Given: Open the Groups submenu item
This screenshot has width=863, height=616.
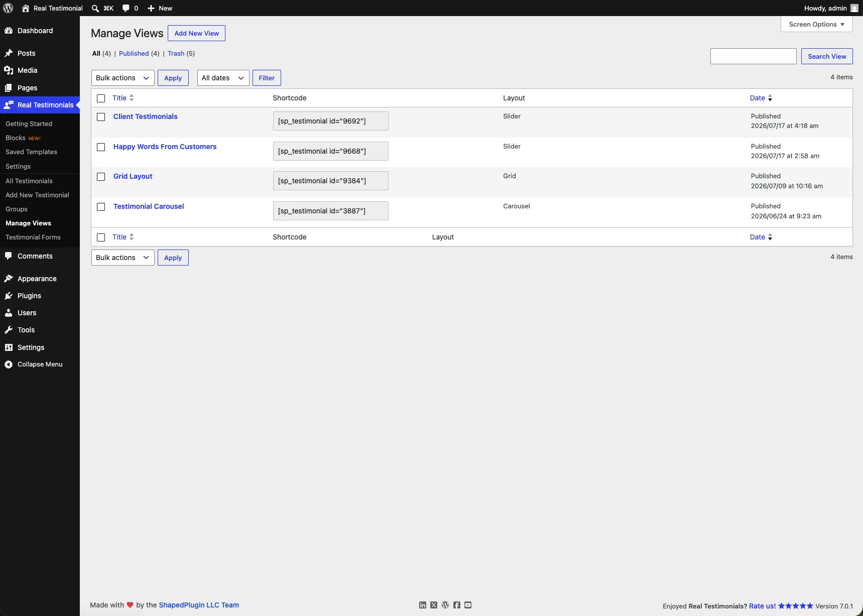Looking at the screenshot, I should (x=17, y=209).
